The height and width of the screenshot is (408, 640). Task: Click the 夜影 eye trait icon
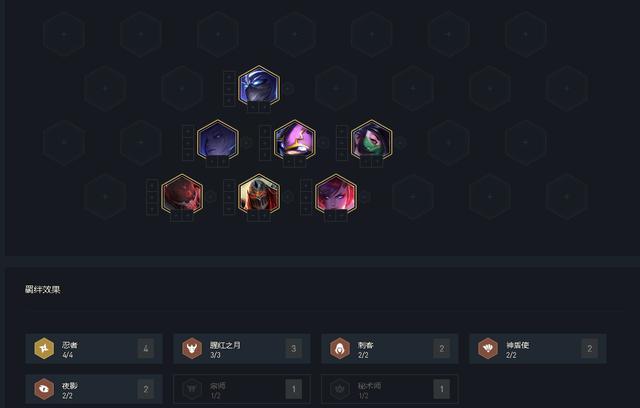(44, 389)
